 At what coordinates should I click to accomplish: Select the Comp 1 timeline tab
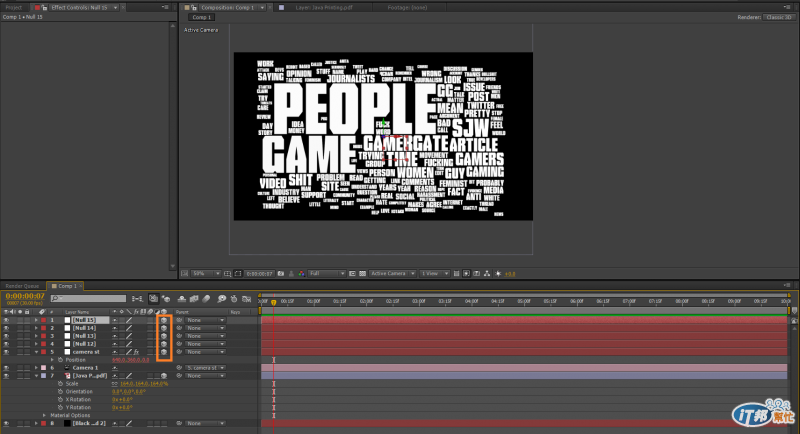point(64,286)
